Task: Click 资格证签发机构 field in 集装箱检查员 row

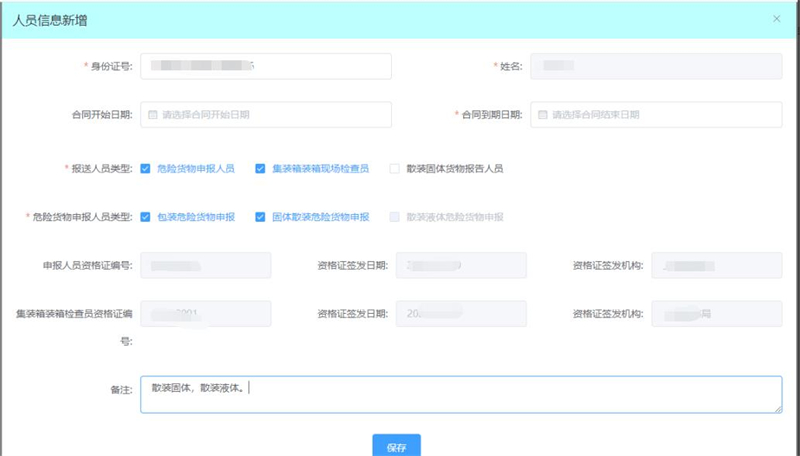Action: 716,313
